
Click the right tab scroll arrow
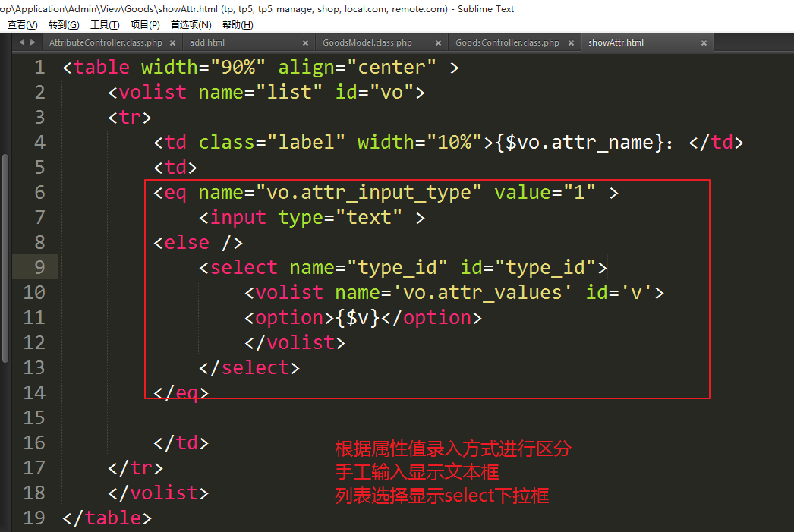coord(33,42)
